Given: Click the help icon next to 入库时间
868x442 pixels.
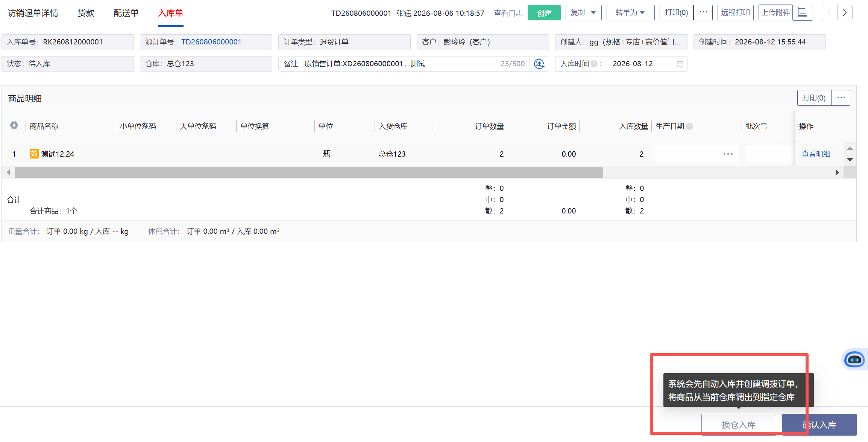Looking at the screenshot, I should 594,64.
